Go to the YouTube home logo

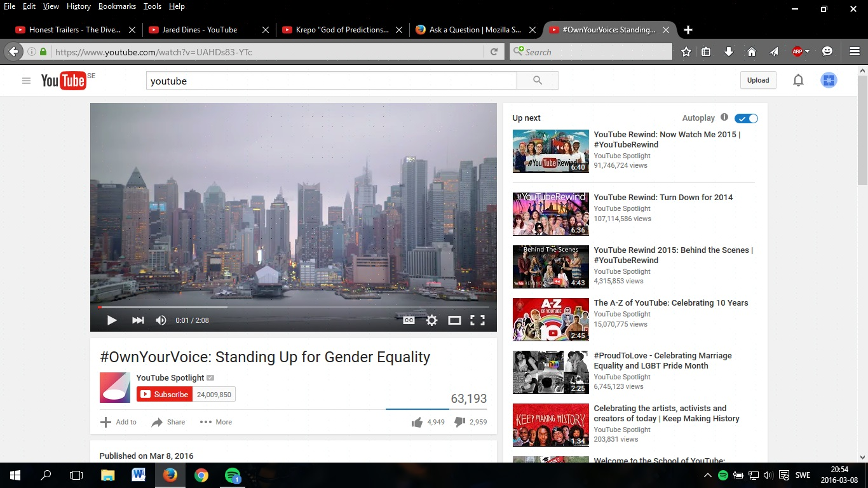[x=64, y=81]
